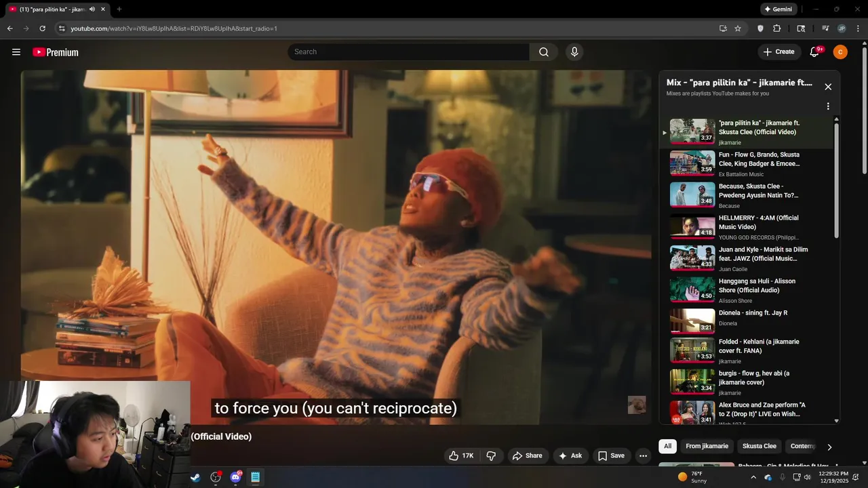Open the shield extension icon
The image size is (868, 488).
point(760,28)
